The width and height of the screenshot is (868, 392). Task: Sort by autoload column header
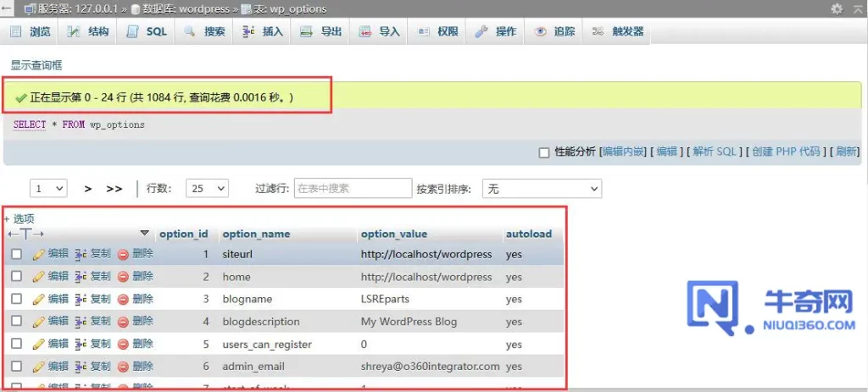529,234
